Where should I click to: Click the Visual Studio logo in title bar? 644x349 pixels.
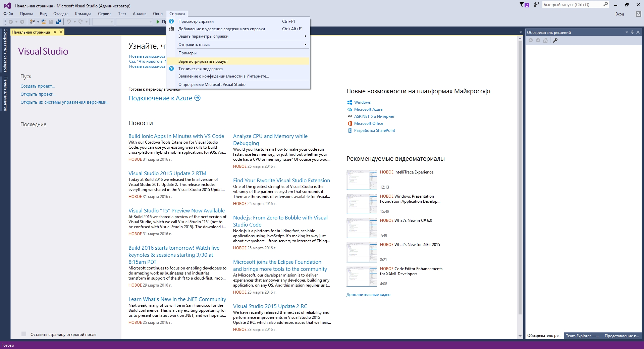[x=7, y=6]
